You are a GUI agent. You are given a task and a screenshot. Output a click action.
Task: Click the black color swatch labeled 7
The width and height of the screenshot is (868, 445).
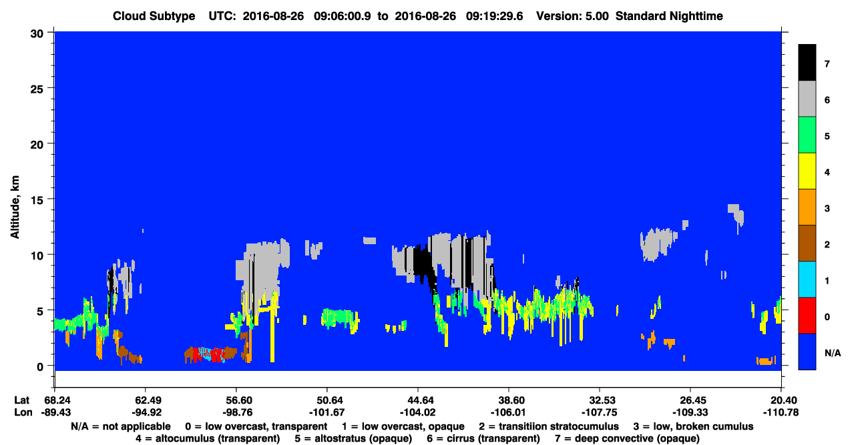(x=807, y=63)
